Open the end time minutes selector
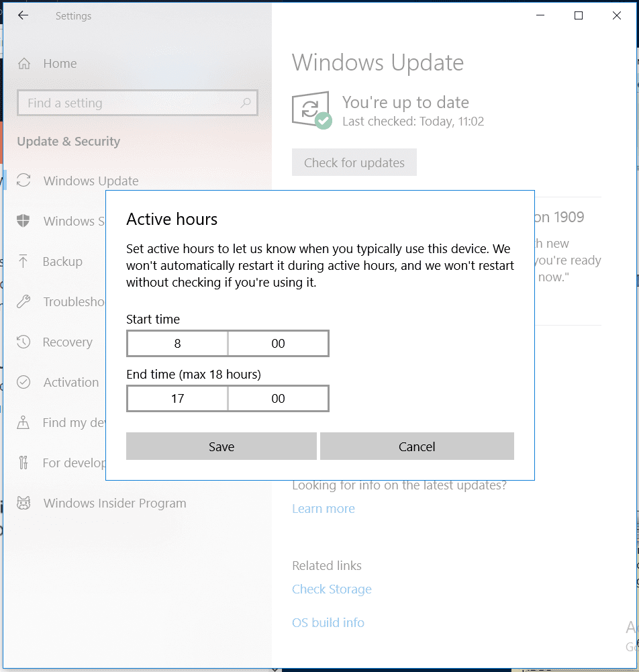 tap(278, 399)
